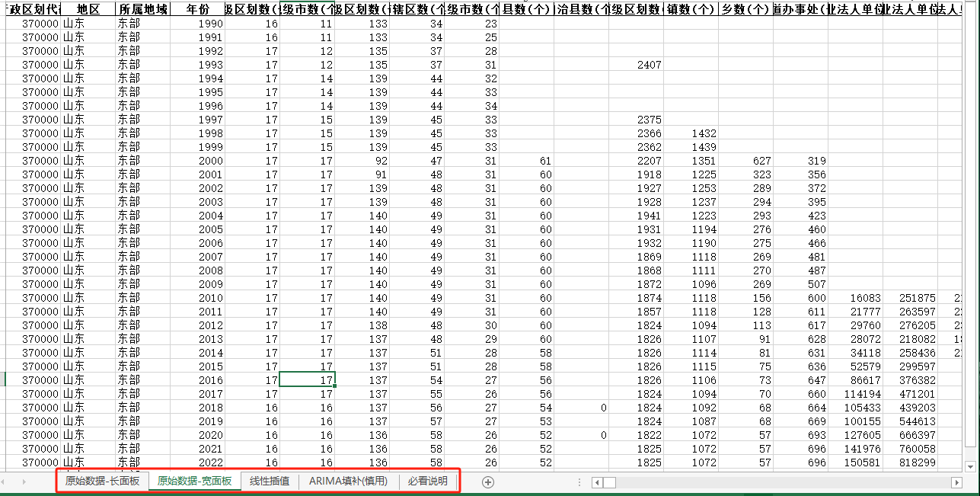Select year cell 2010

(x=197, y=298)
